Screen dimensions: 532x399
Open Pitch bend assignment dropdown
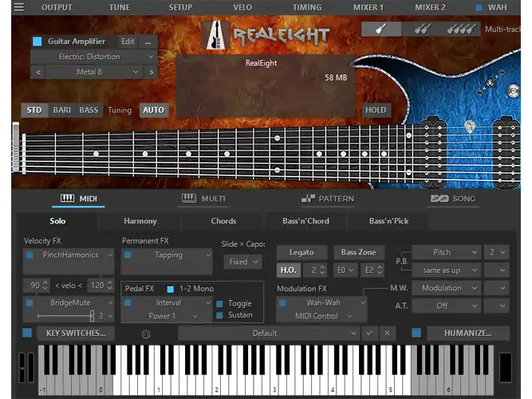[446, 252]
